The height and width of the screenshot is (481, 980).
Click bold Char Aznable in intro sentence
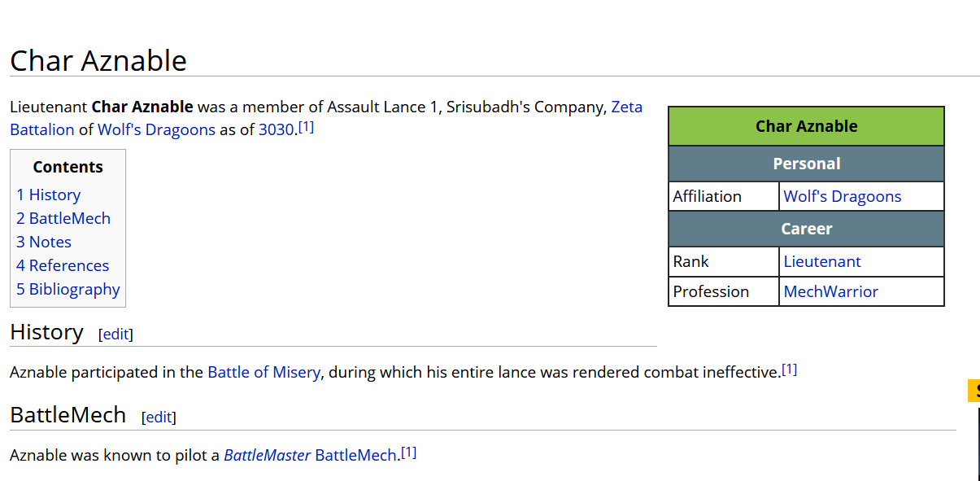[142, 107]
